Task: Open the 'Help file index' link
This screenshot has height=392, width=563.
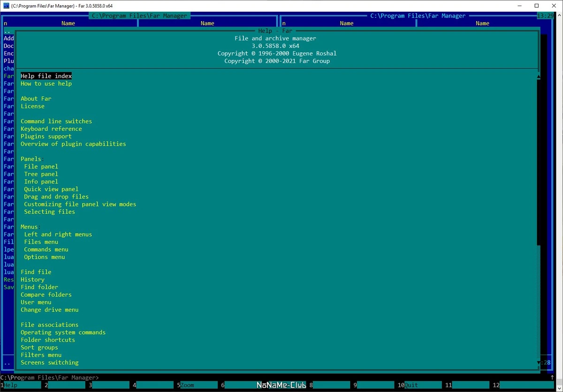Action: 46,76
